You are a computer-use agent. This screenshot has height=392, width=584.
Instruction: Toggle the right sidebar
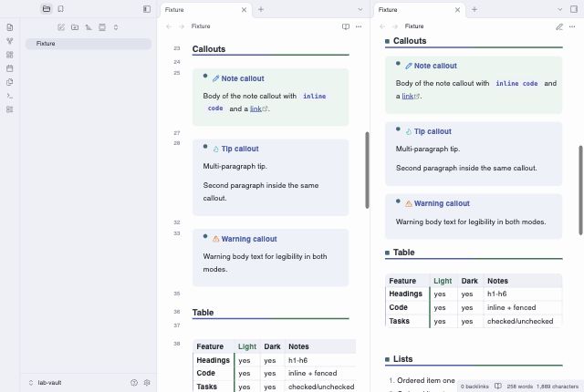coord(574,9)
